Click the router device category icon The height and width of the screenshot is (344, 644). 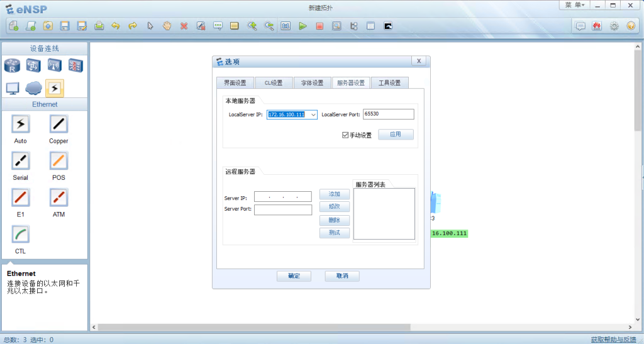pyautogui.click(x=13, y=65)
